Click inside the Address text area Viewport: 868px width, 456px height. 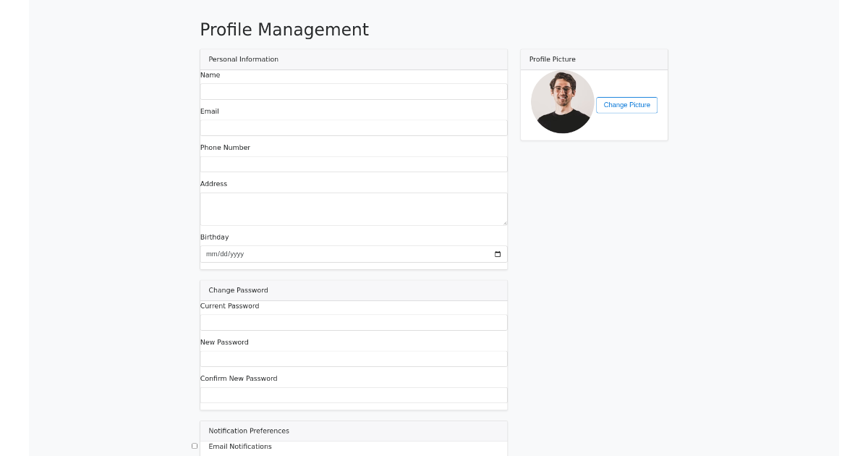(353, 208)
